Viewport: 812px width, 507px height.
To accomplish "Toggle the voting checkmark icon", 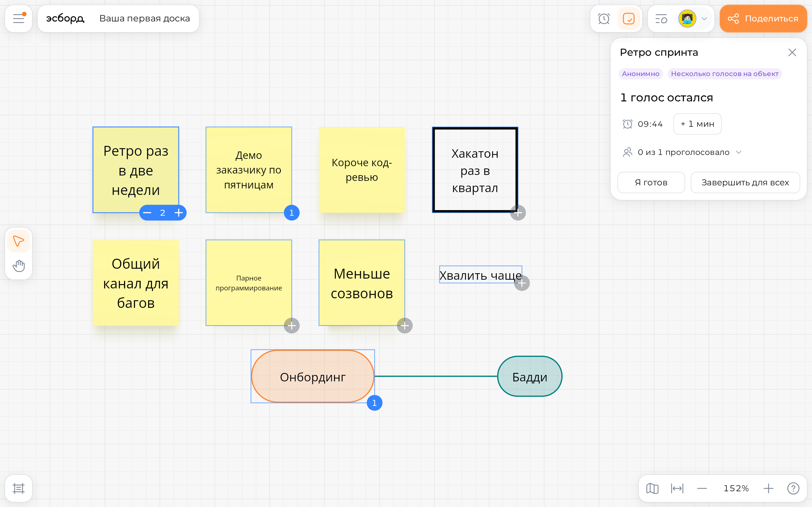I will (628, 18).
